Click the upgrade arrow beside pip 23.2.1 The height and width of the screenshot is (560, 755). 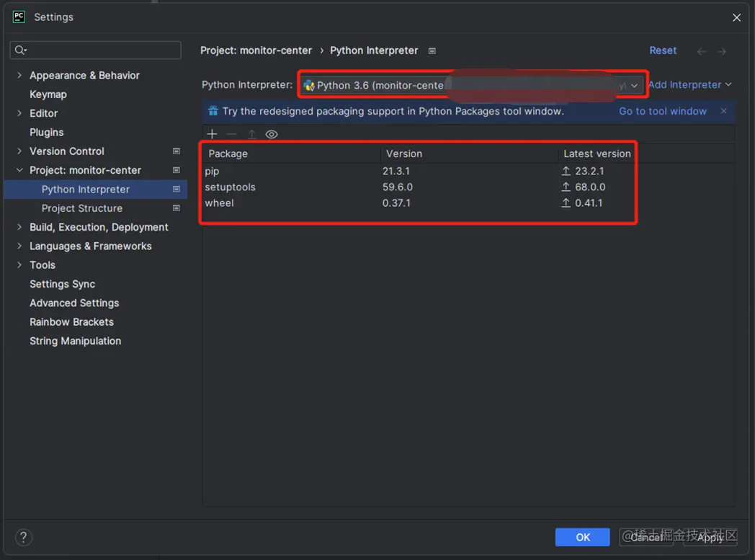[x=566, y=171]
